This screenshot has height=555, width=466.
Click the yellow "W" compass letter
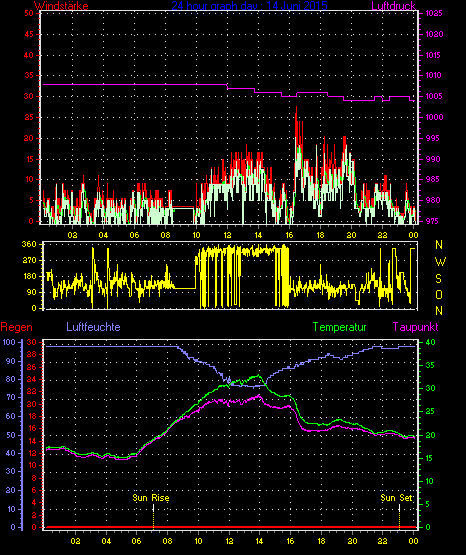pyautogui.click(x=440, y=262)
